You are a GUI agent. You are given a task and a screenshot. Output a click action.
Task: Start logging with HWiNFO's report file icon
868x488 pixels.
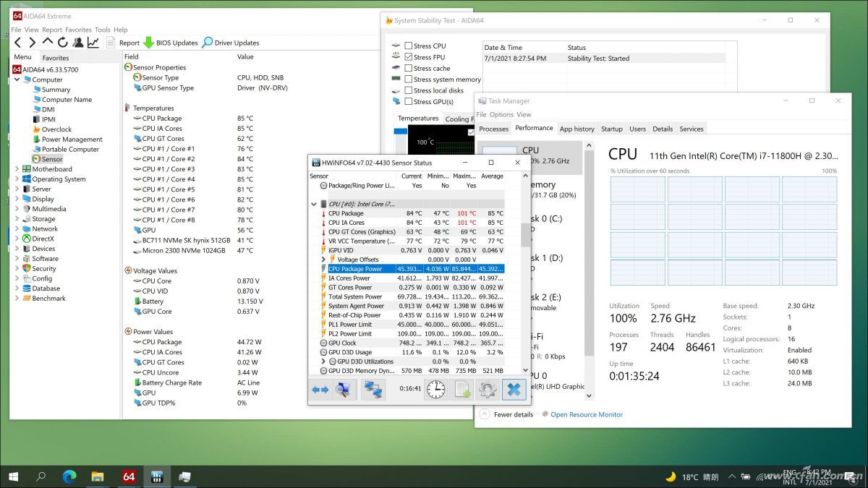pos(461,389)
